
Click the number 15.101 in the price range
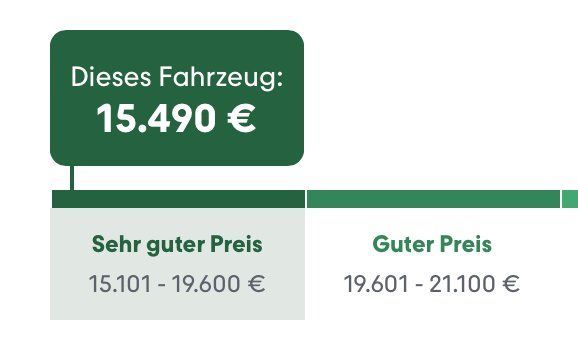120,284
